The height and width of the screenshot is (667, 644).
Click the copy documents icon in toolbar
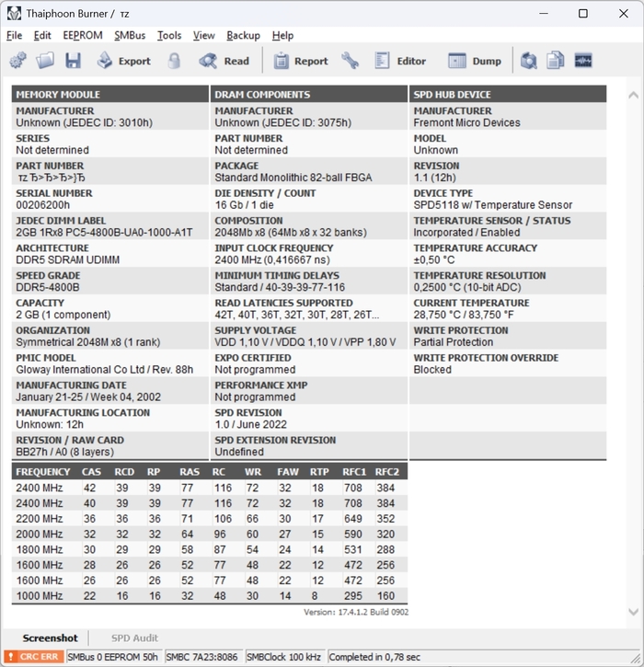555,61
